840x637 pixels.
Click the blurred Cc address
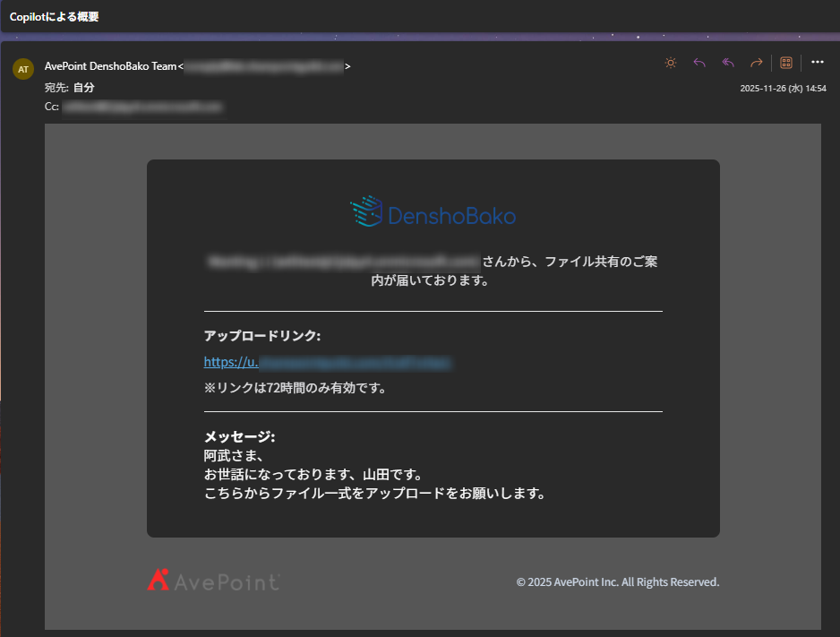click(142, 107)
